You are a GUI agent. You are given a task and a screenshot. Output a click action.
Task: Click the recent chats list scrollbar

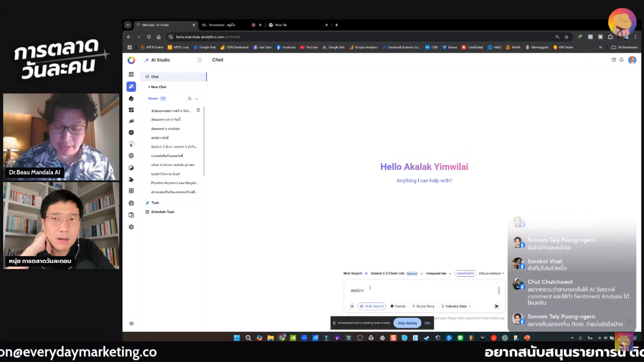pos(204,140)
